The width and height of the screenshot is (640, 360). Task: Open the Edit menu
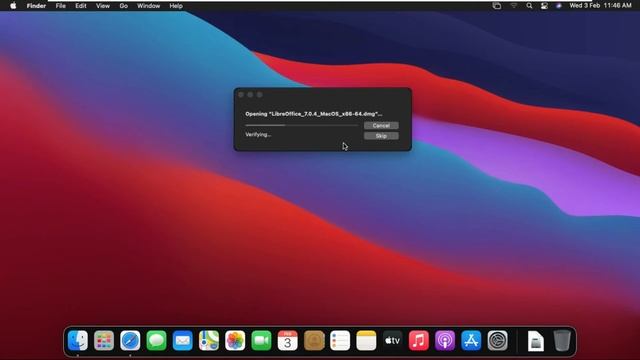point(81,6)
